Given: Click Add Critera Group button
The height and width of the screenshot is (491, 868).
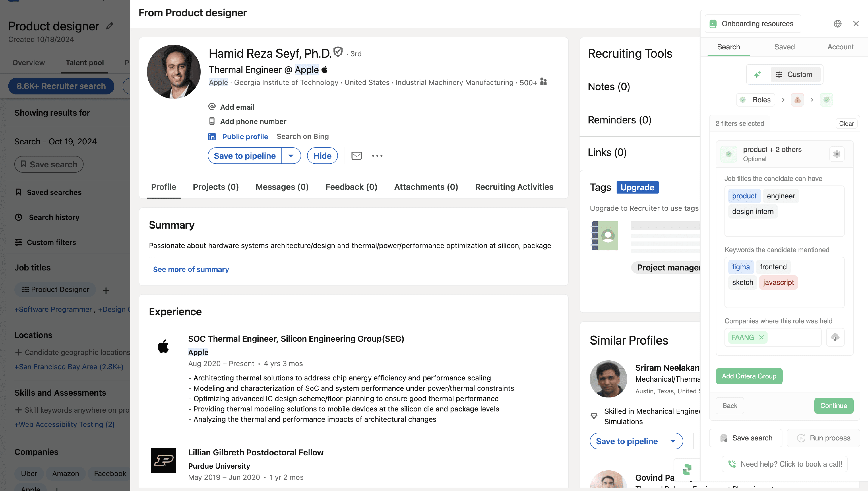Looking at the screenshot, I should [x=749, y=376].
